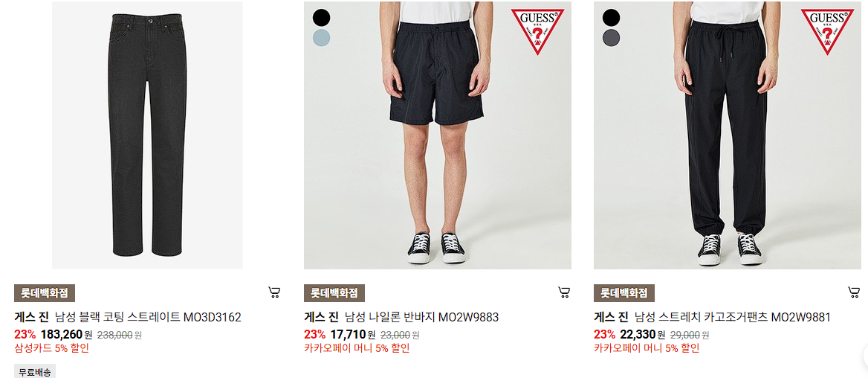
Task: Open product title ending MO3D3162
Action: pyautogui.click(x=128, y=318)
